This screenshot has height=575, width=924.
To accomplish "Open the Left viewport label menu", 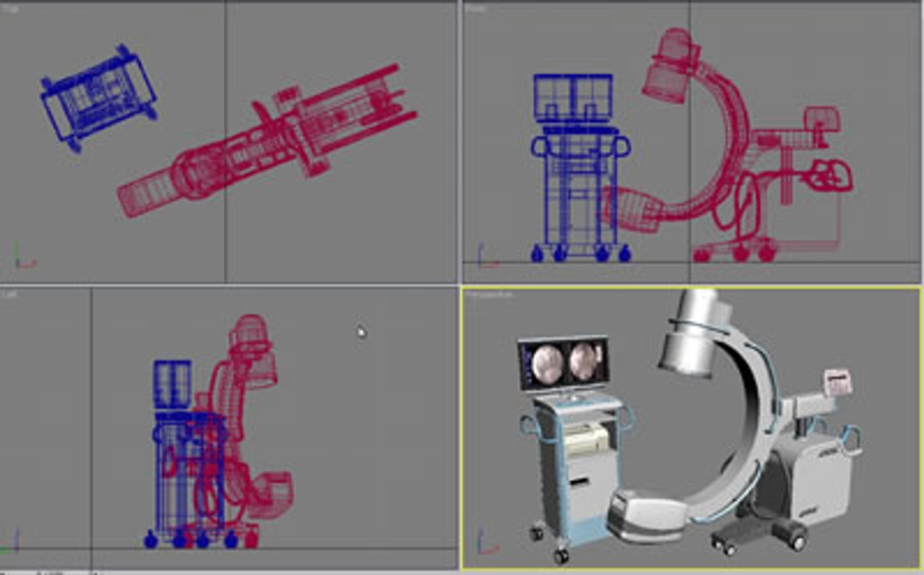I will pyautogui.click(x=10, y=294).
